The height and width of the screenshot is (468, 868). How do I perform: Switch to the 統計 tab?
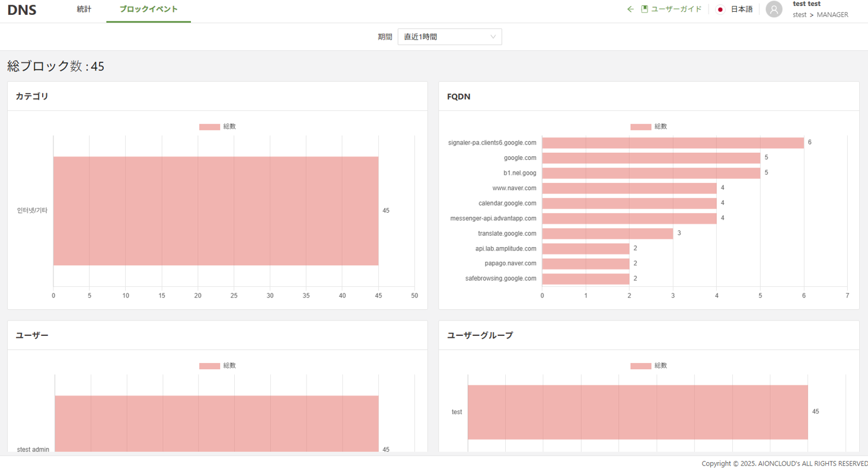point(84,9)
